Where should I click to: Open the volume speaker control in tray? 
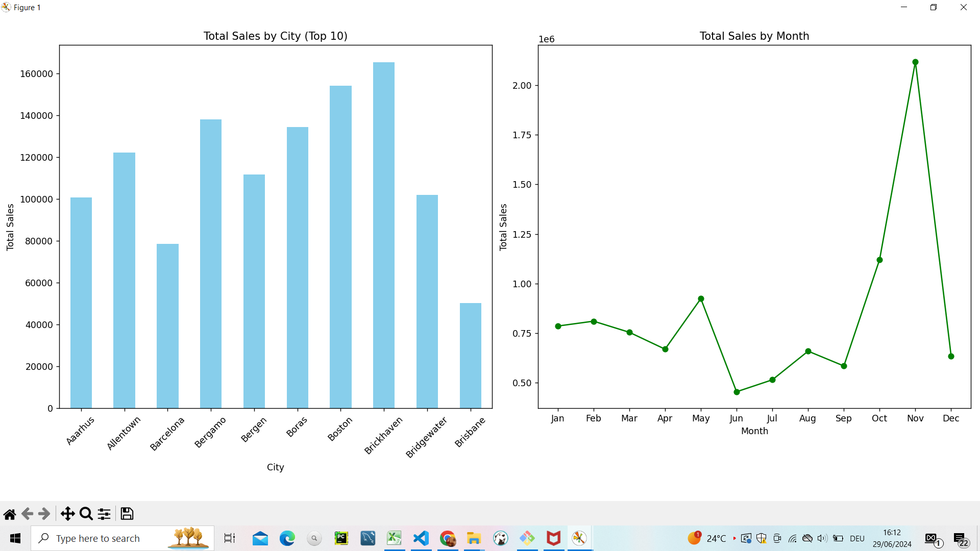(822, 538)
